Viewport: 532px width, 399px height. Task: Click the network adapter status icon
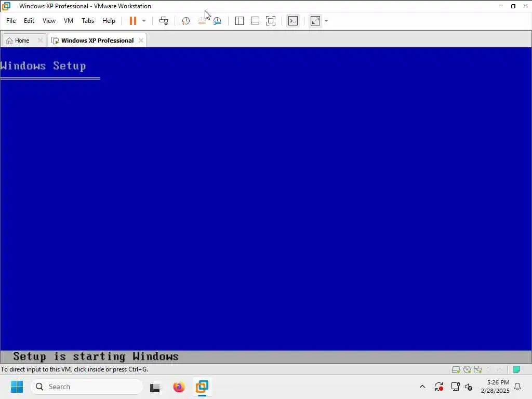[478, 369]
